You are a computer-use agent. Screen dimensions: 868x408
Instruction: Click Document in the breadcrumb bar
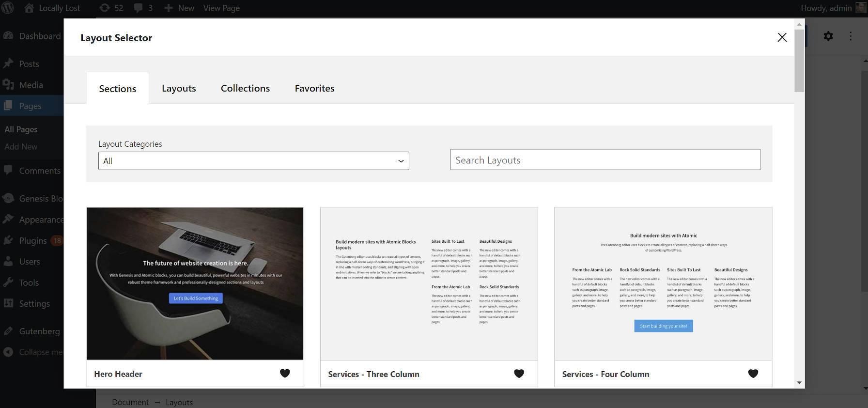click(130, 402)
